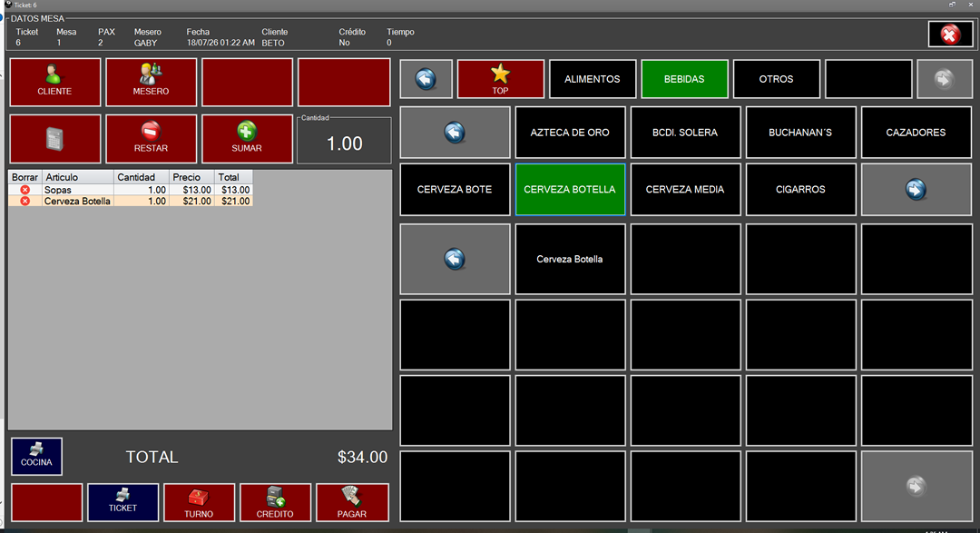The image size is (980, 533).
Task: Send order to COCINA printer
Action: (36, 456)
